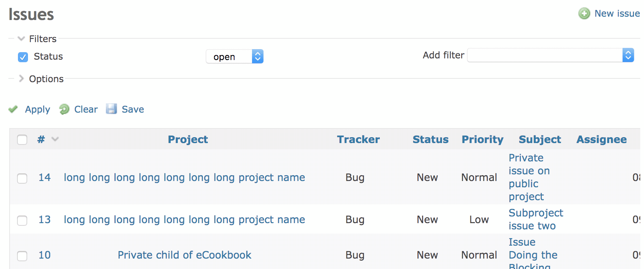Screen dimensions: 644x269
Task: Tick the select-all checkbox in table header
Action: (x=22, y=140)
